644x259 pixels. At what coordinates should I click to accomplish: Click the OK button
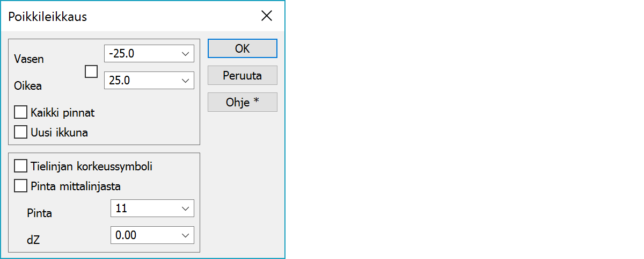[x=242, y=48]
